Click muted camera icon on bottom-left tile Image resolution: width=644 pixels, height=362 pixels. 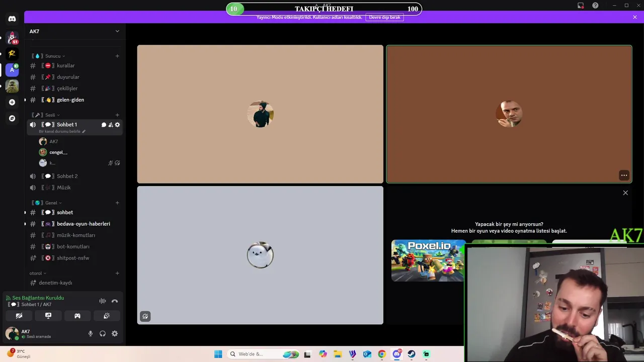coord(145,316)
